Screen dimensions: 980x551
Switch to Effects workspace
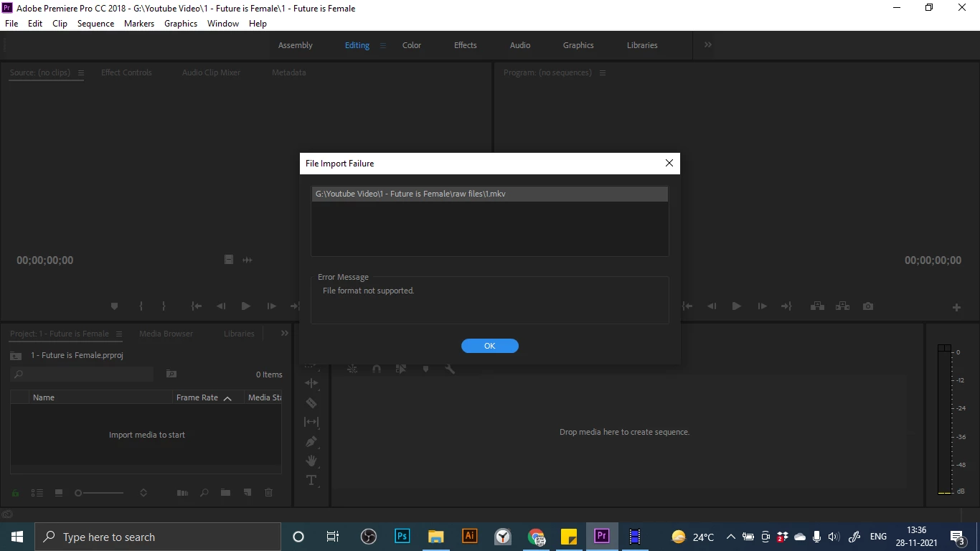[466, 45]
